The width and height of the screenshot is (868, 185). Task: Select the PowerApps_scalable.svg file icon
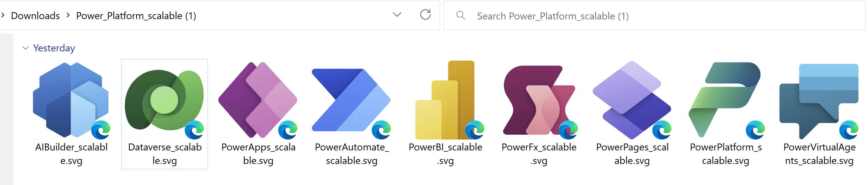(x=258, y=100)
